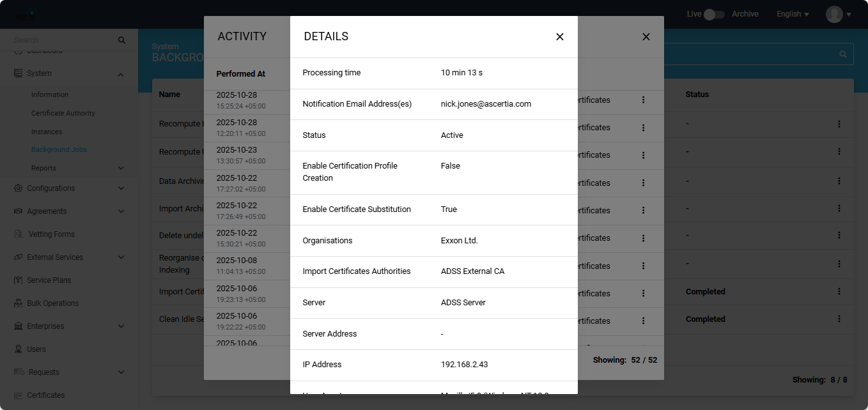Expand the External Services menu
The height and width of the screenshot is (410, 868).
(x=121, y=257)
